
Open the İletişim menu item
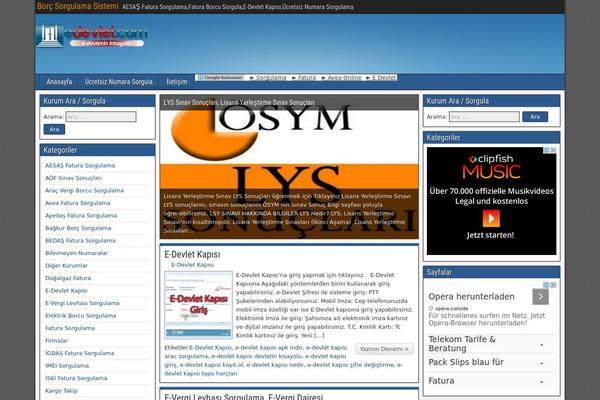pyautogui.click(x=177, y=82)
